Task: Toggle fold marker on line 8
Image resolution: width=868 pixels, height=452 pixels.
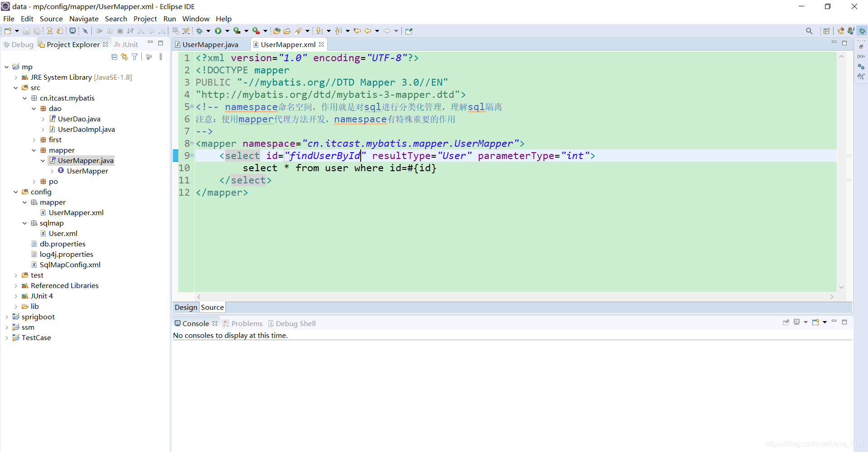Action: coord(192,143)
